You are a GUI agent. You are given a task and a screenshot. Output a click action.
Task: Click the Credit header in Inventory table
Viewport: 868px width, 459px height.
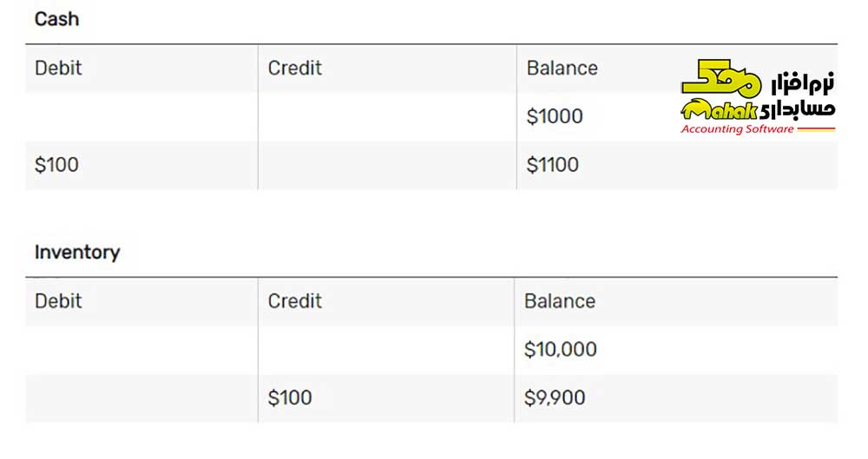coord(294,301)
